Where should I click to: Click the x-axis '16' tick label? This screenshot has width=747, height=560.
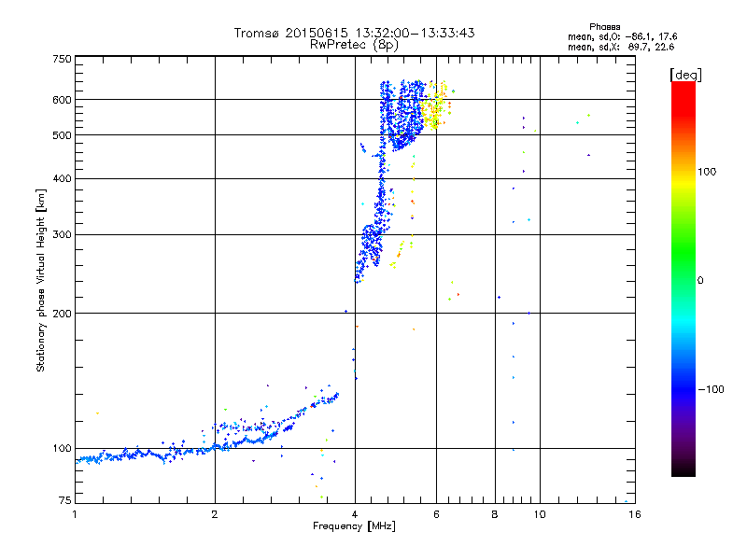pyautogui.click(x=635, y=514)
